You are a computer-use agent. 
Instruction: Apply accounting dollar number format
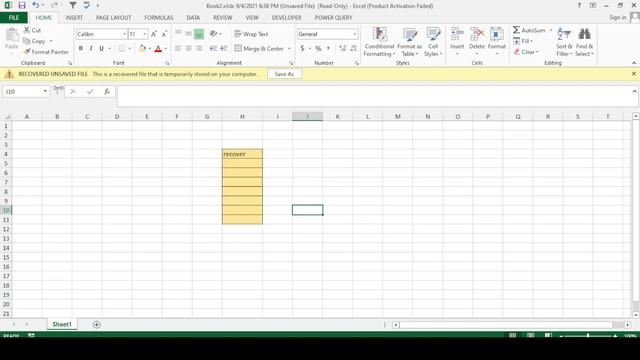point(302,48)
